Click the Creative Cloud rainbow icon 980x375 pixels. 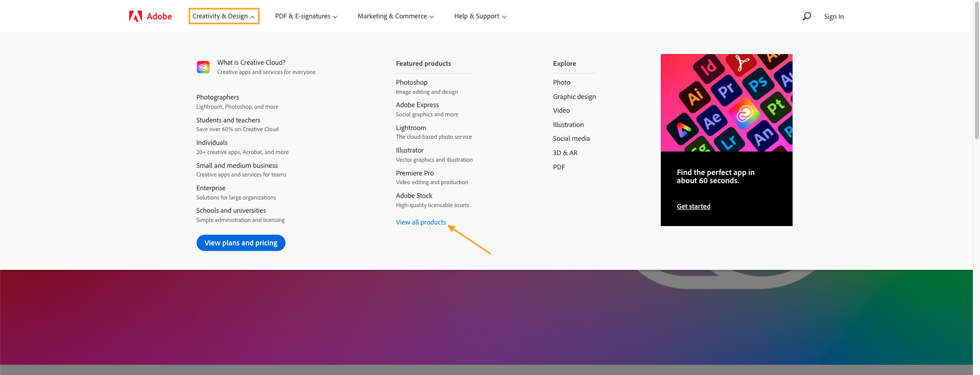pyautogui.click(x=203, y=67)
